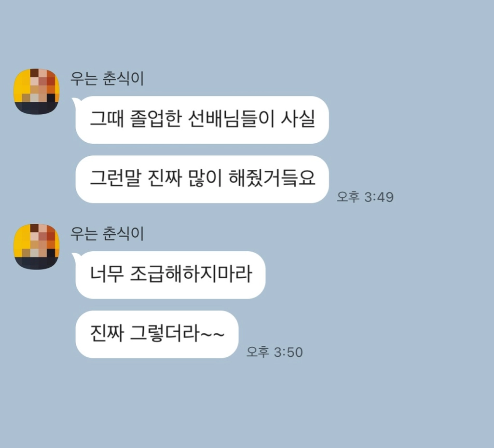Select the message 그때 졸업한 선배님들이 사실

click(x=202, y=120)
